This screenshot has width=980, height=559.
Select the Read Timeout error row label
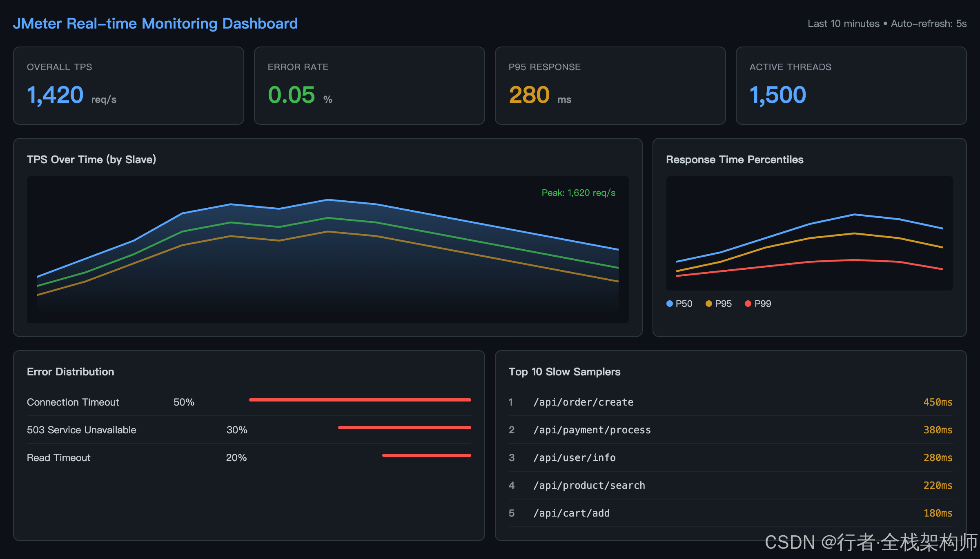point(58,458)
